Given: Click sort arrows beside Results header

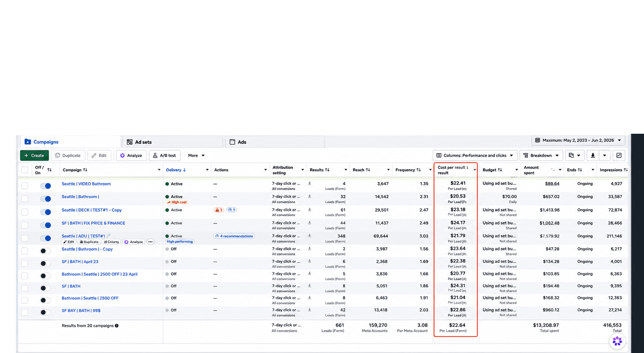Looking at the screenshot, I should pos(327,170).
